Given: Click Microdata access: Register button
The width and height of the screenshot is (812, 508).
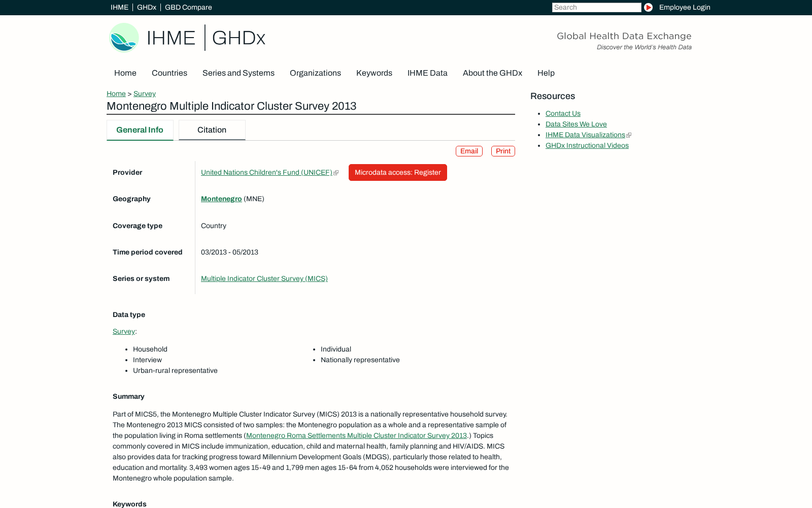Looking at the screenshot, I should (398, 172).
